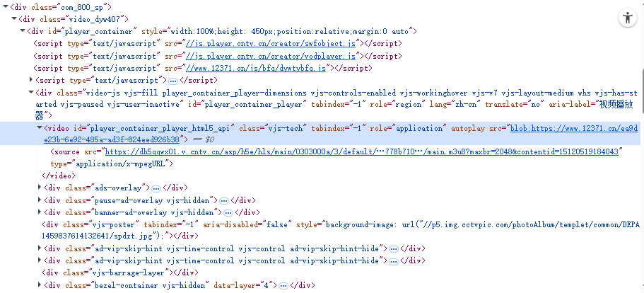The width and height of the screenshot is (644, 293).
Task: Click ellipsis badge in ads-overlay row
Action: pos(156,189)
